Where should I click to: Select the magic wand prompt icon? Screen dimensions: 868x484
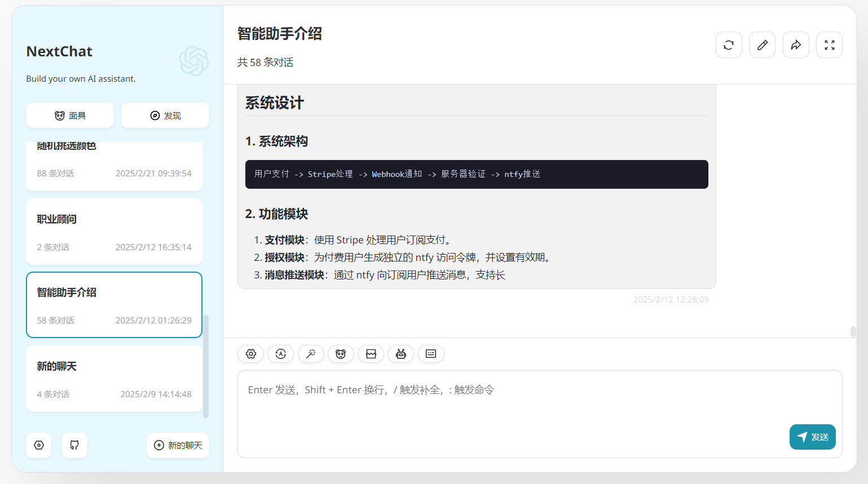[311, 354]
